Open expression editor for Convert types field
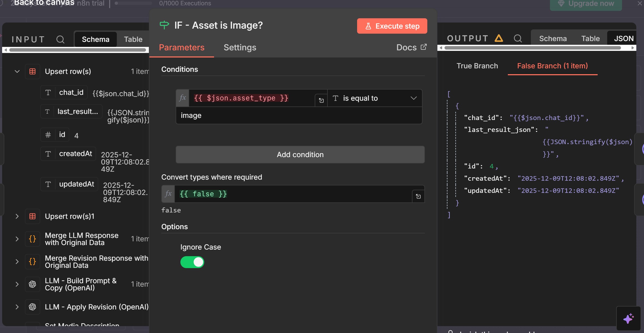Viewport: 644px width, 333px height. pos(418,196)
